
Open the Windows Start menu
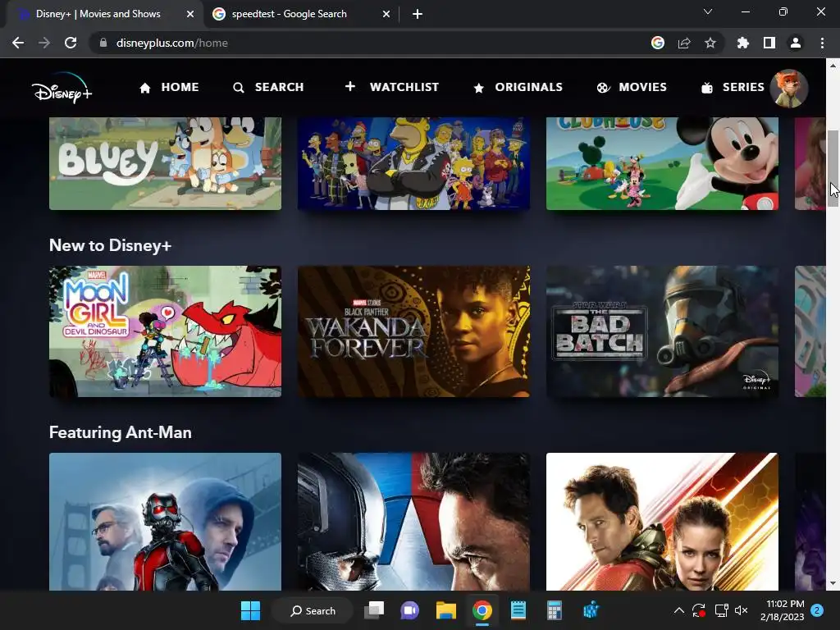point(251,610)
